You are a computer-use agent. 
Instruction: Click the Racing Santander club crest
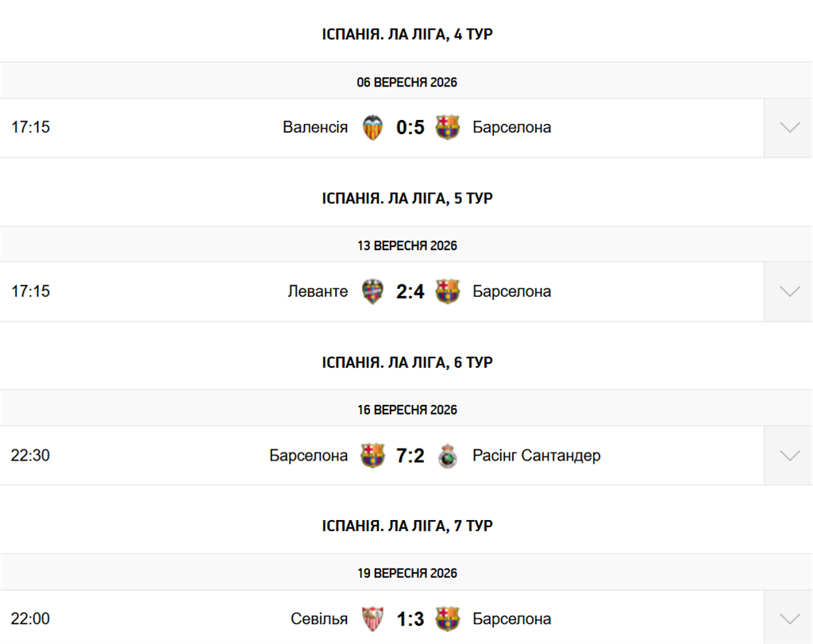coord(448,456)
